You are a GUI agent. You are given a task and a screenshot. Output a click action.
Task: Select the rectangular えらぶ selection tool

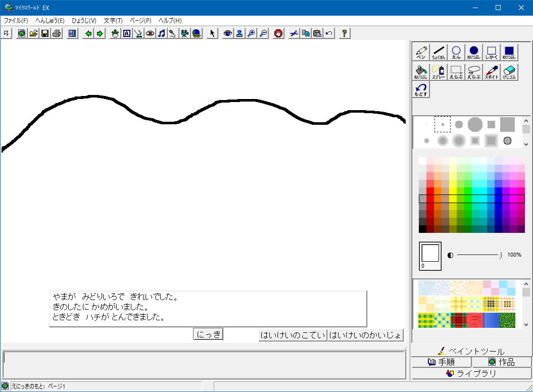pyautogui.click(x=456, y=72)
